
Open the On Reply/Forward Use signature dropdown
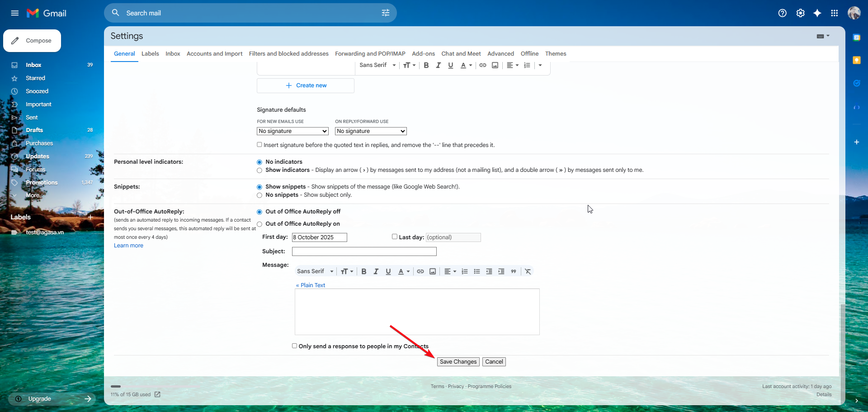click(371, 131)
